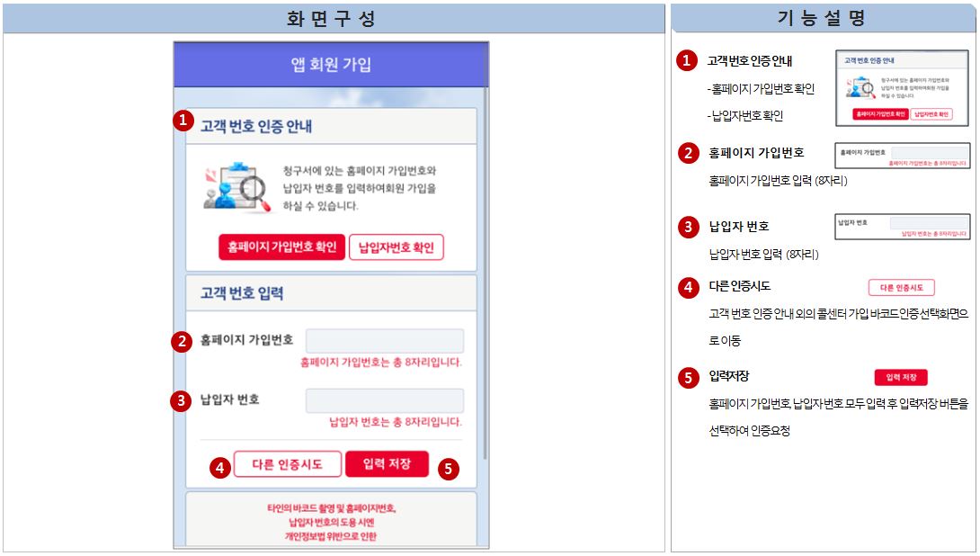980x556 pixels.
Task: Open the 고객번호 인증 안내 preview thumbnail
Action: point(902,88)
